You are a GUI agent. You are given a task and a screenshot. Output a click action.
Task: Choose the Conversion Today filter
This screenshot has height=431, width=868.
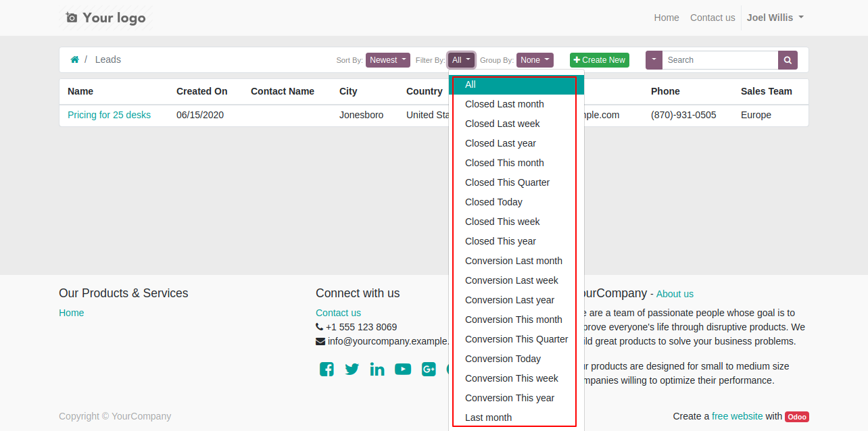click(516, 359)
